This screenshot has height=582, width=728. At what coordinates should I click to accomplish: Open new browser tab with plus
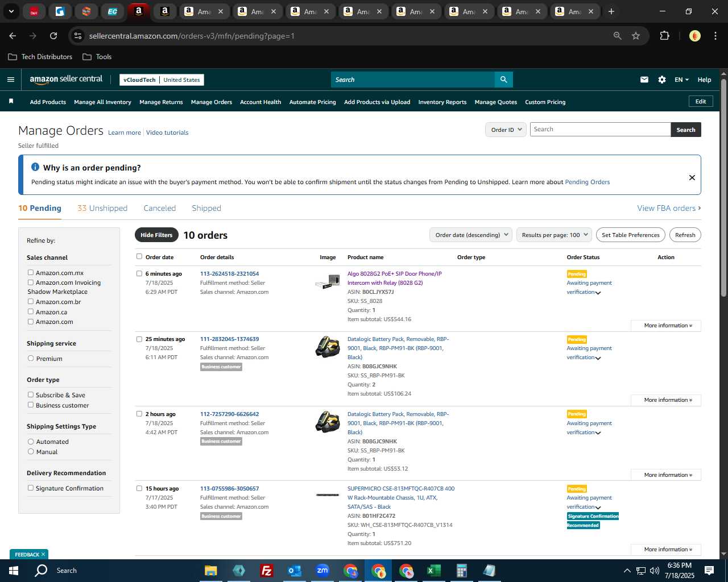coord(611,11)
